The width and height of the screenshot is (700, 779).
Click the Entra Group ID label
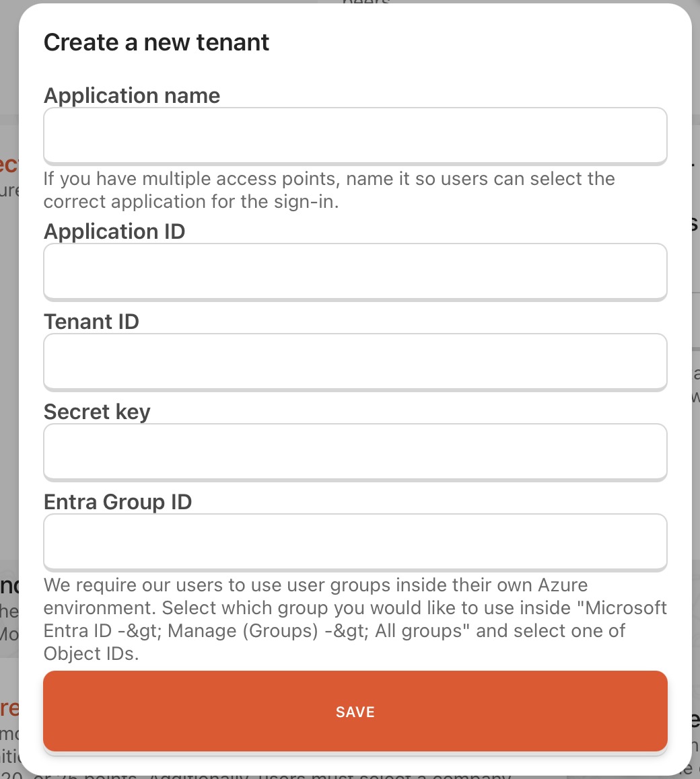point(118,502)
